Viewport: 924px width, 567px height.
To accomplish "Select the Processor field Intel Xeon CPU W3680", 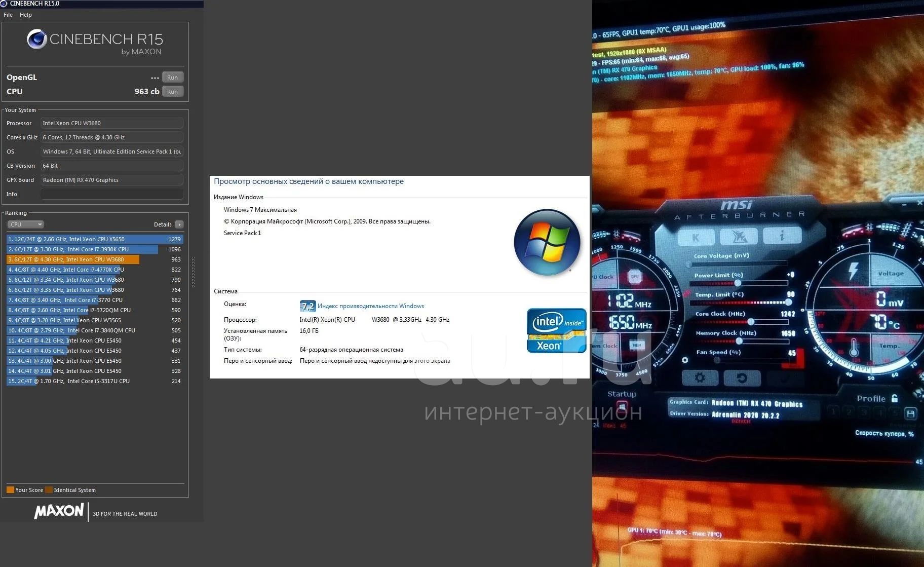I will pyautogui.click(x=112, y=123).
